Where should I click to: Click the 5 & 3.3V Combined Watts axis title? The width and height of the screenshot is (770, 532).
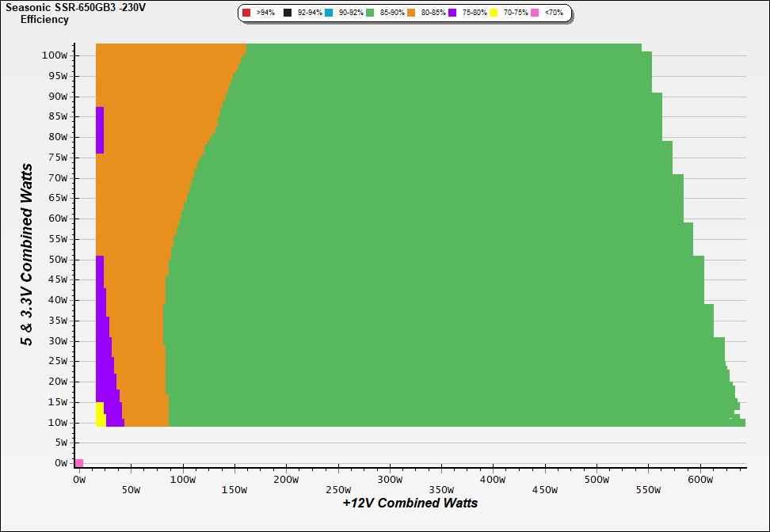pos(27,255)
